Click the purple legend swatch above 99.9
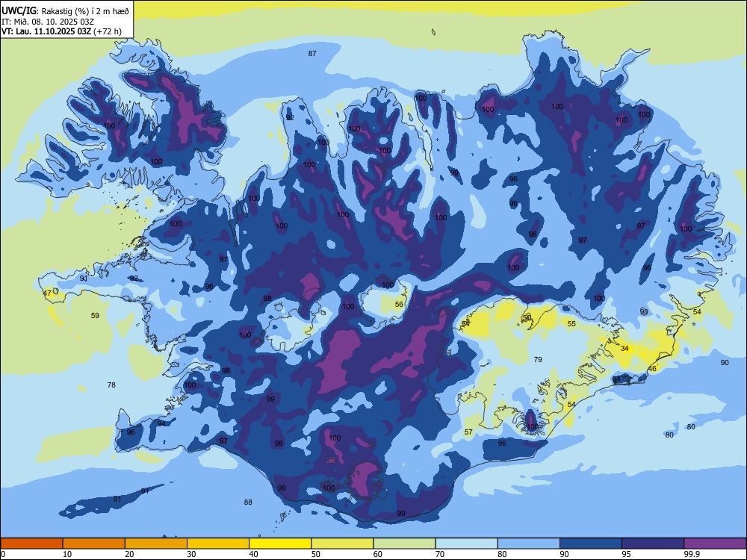Image resolution: width=747 pixels, height=560 pixels. (x=715, y=544)
